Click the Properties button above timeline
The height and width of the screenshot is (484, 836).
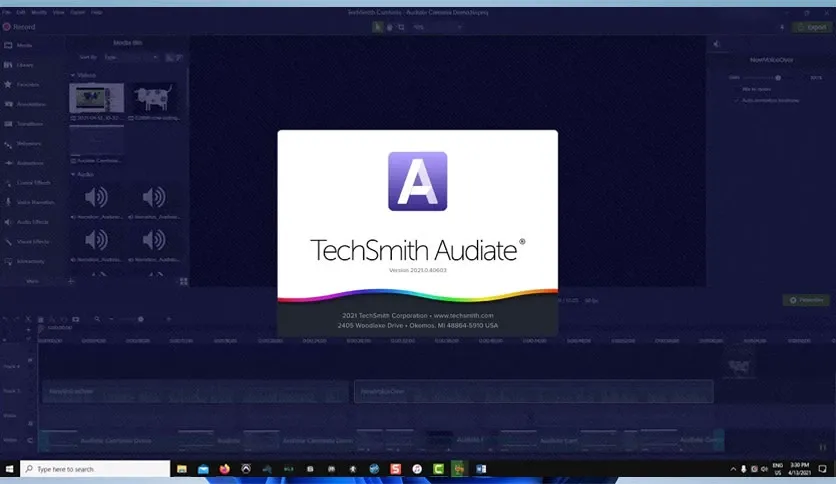(806, 300)
